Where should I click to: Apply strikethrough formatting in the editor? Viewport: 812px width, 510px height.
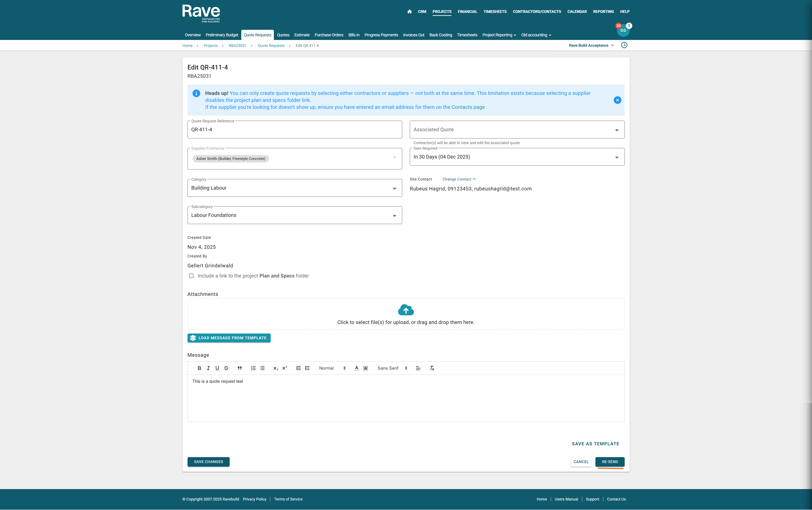(226, 368)
